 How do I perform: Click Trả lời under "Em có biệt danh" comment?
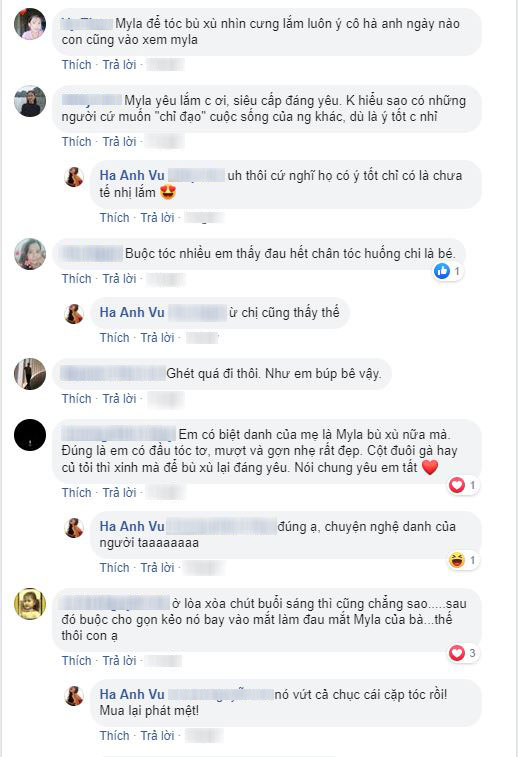(x=119, y=492)
